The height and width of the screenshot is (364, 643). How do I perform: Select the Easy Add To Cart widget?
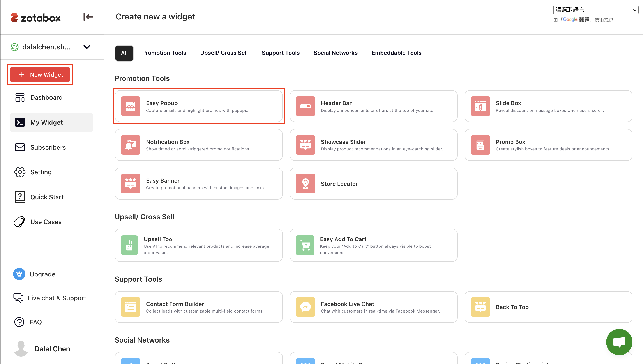point(373,245)
